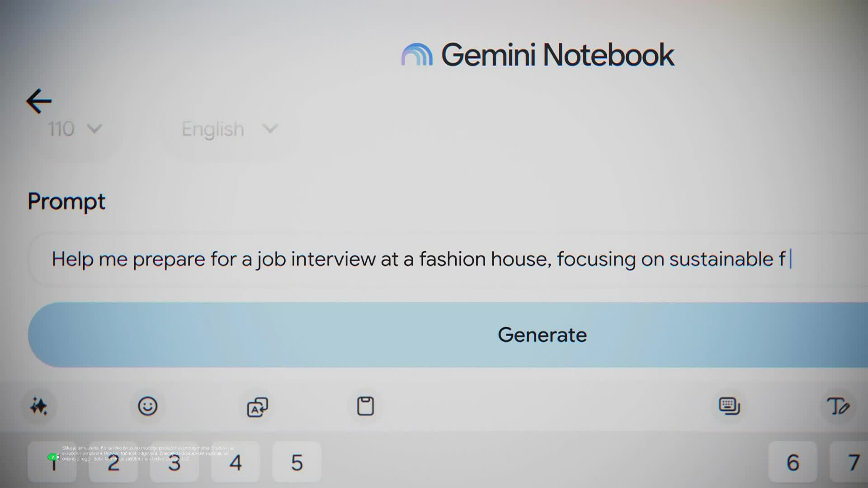Click the Gemini Notebook rainbow logo
This screenshot has width=868, height=488.
pos(417,55)
